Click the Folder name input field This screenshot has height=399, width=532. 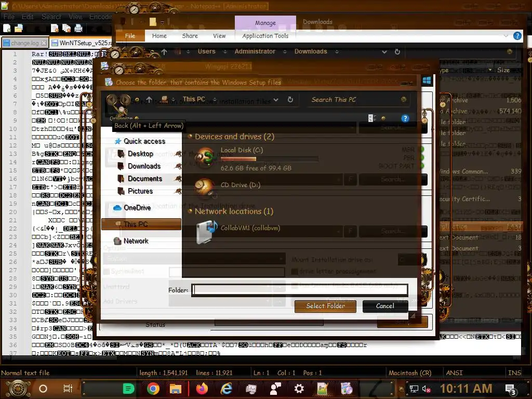pos(300,290)
